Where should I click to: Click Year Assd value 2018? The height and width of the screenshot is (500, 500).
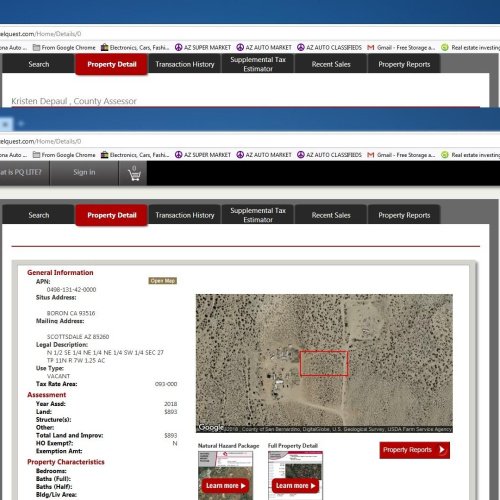tap(170, 404)
